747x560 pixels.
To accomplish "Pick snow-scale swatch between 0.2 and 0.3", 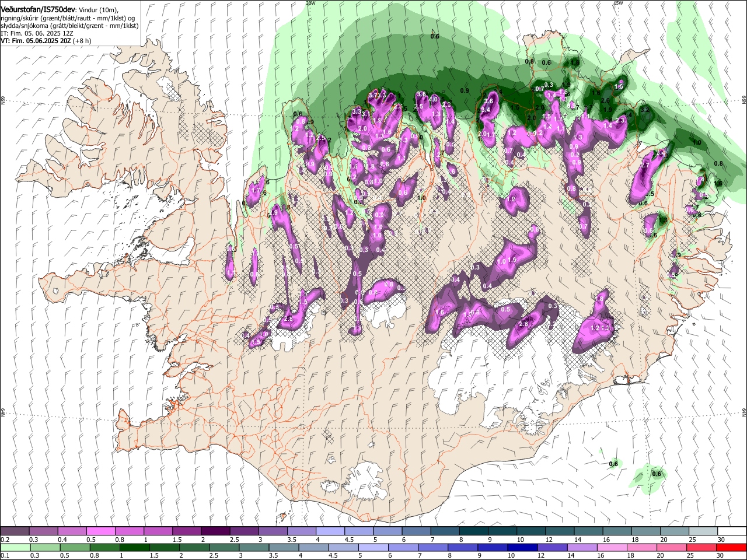I will click(x=15, y=531).
